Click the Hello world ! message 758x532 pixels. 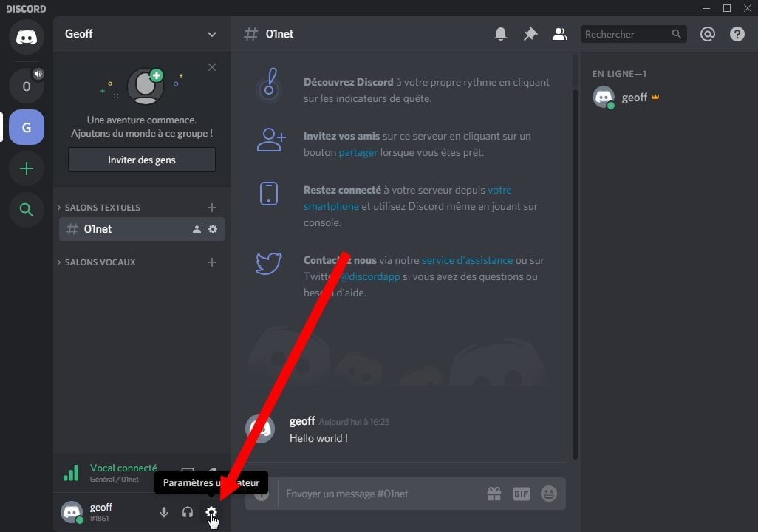point(318,438)
